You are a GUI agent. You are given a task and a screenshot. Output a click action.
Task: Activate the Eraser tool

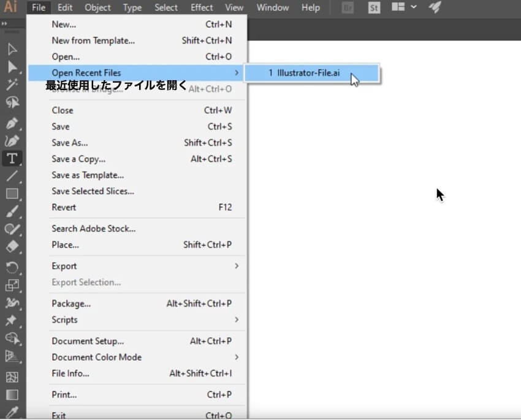[12, 247]
